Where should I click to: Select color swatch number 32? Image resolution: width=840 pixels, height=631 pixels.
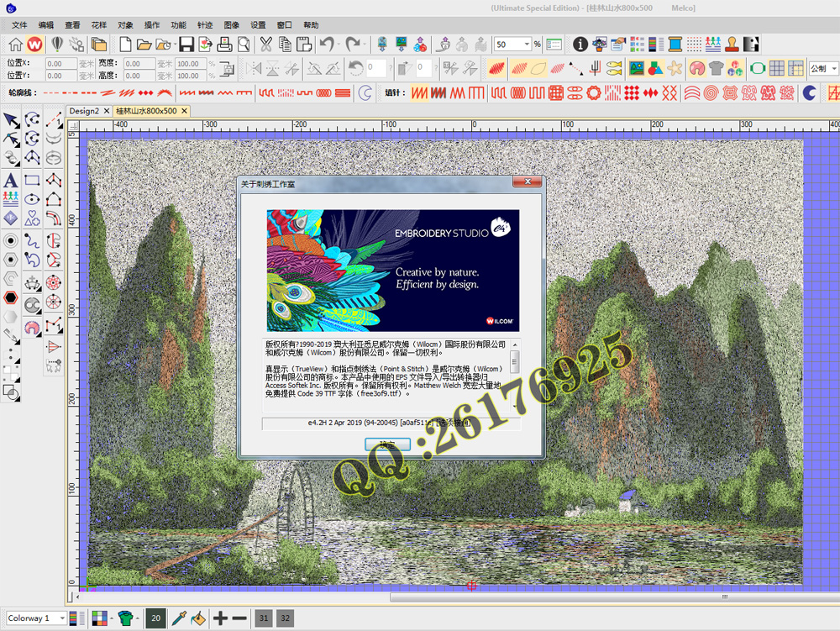point(286,618)
